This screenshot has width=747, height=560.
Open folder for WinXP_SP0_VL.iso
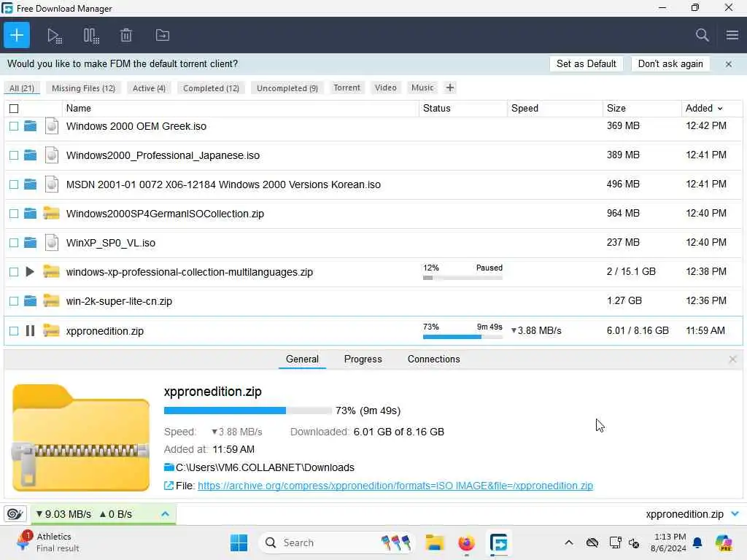click(30, 243)
